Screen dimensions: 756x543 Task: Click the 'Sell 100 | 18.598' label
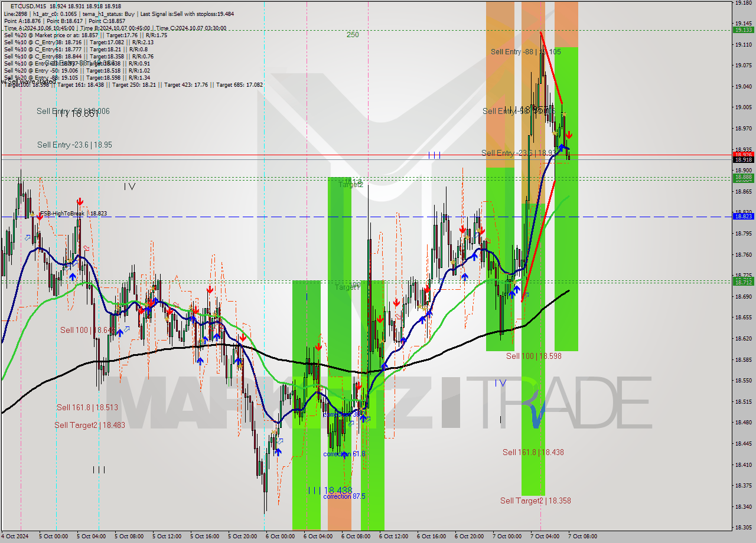[x=534, y=356]
